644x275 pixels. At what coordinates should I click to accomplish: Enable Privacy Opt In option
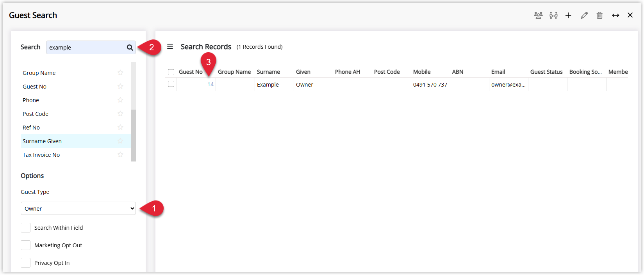point(25,263)
